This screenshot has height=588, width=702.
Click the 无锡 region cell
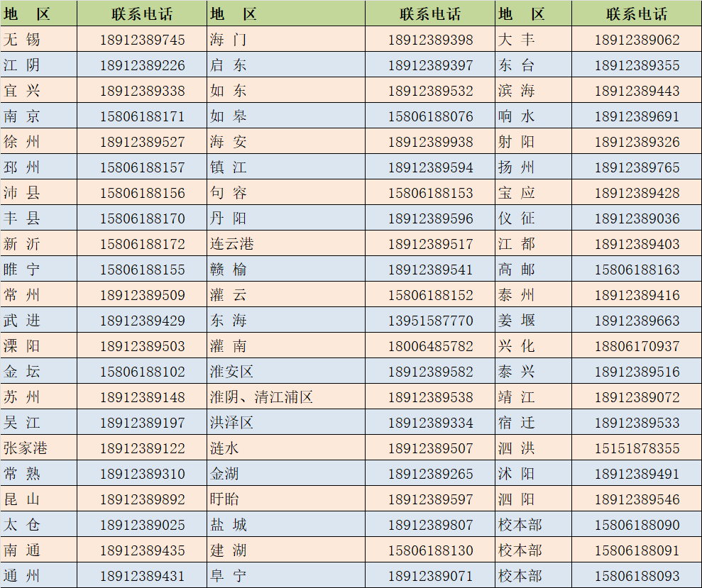click(22, 40)
